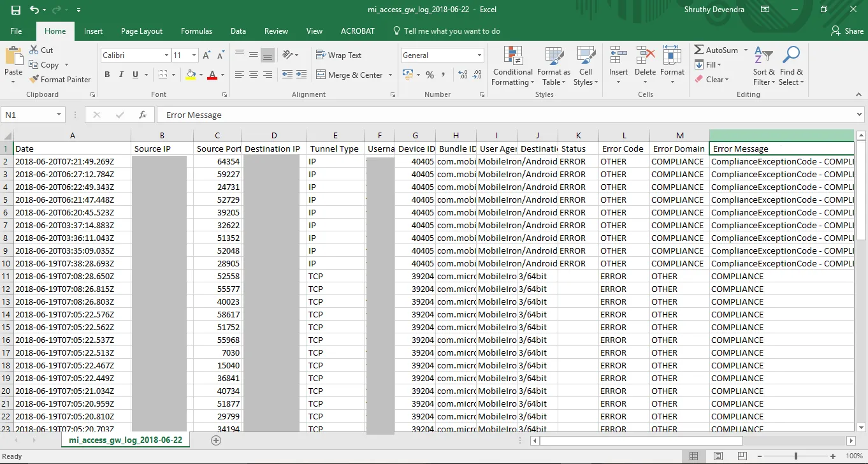Switch to the Data tab
The image size is (868, 464).
click(238, 31)
